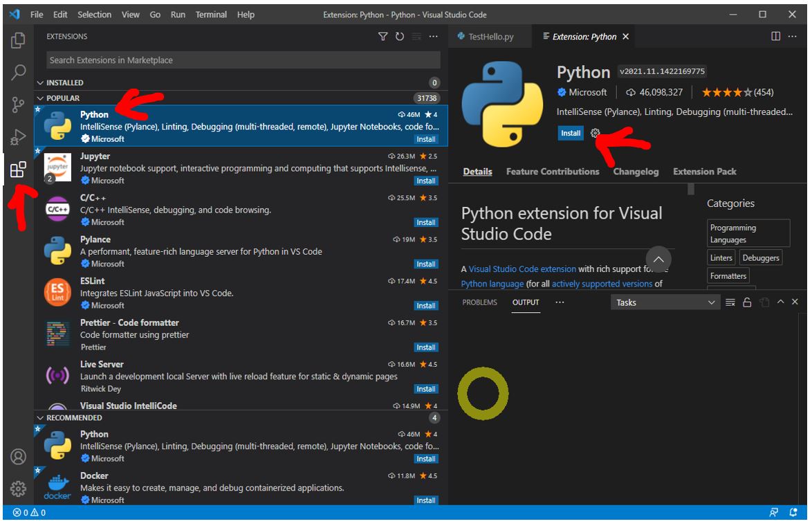Viewport: 812px width, 526px height.
Task: Click the Live Server extension icon
Action: [57, 376]
